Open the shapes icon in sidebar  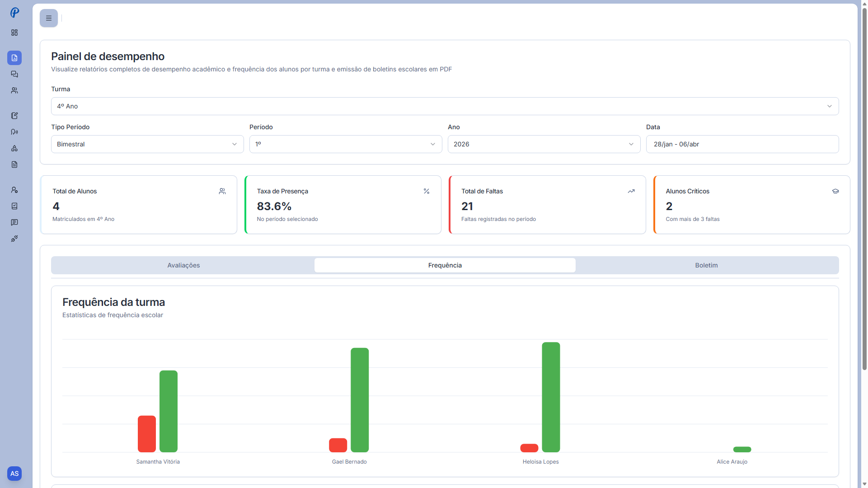14,148
